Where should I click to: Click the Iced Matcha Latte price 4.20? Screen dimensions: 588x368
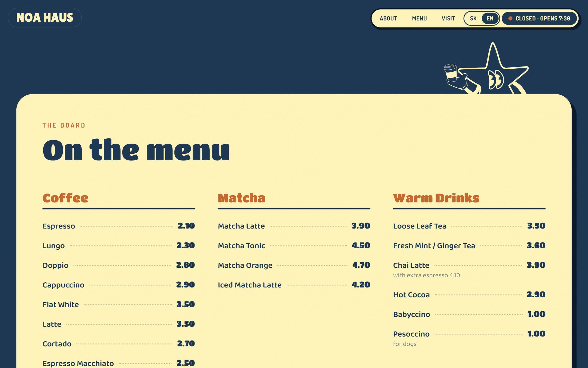[x=361, y=285]
